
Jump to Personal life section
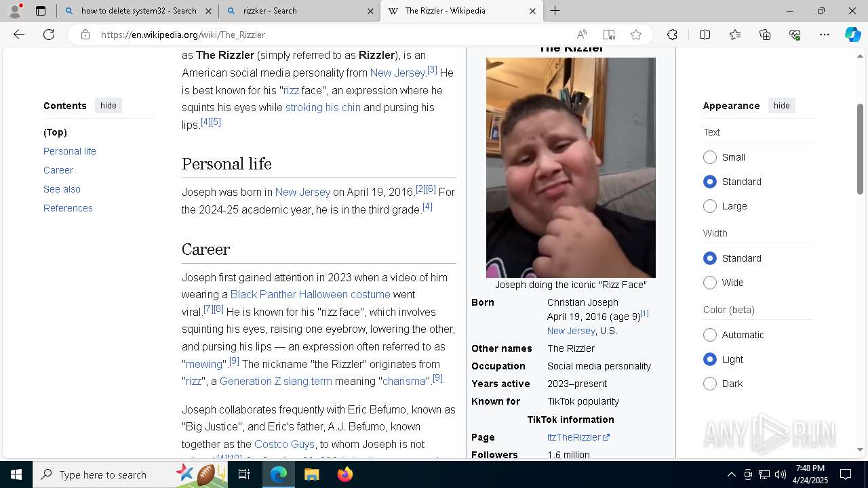pos(70,151)
